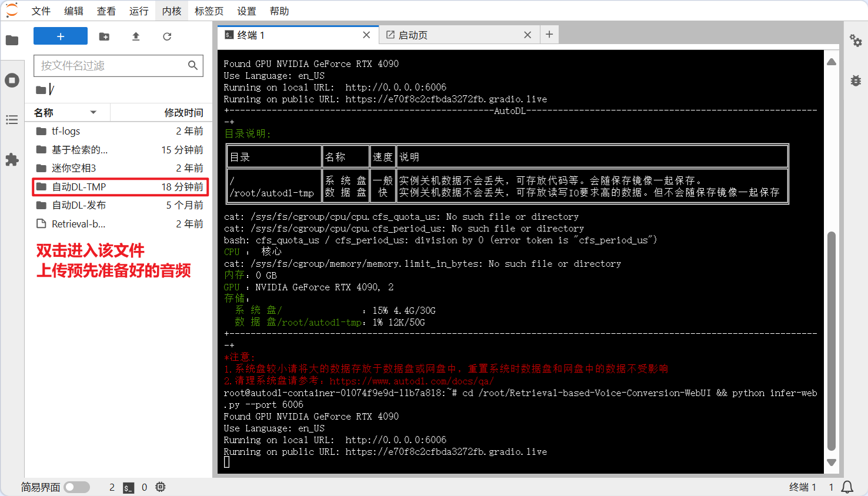Select the 基于检索的... folder
Image resolution: width=868 pixels, height=496 pixels.
[119, 150]
